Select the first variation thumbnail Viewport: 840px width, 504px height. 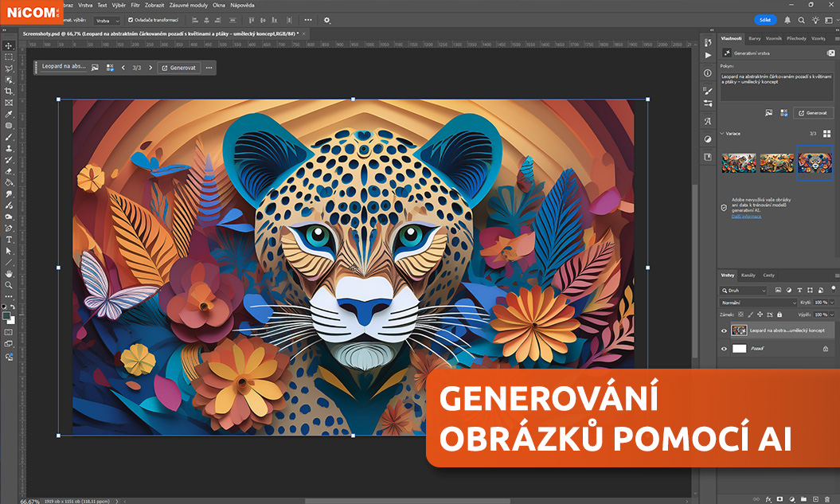pyautogui.click(x=738, y=162)
